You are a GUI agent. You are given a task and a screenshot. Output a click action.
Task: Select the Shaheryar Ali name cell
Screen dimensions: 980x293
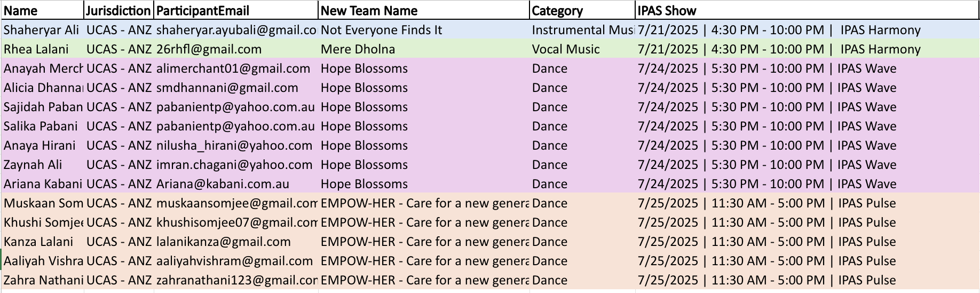click(42, 30)
